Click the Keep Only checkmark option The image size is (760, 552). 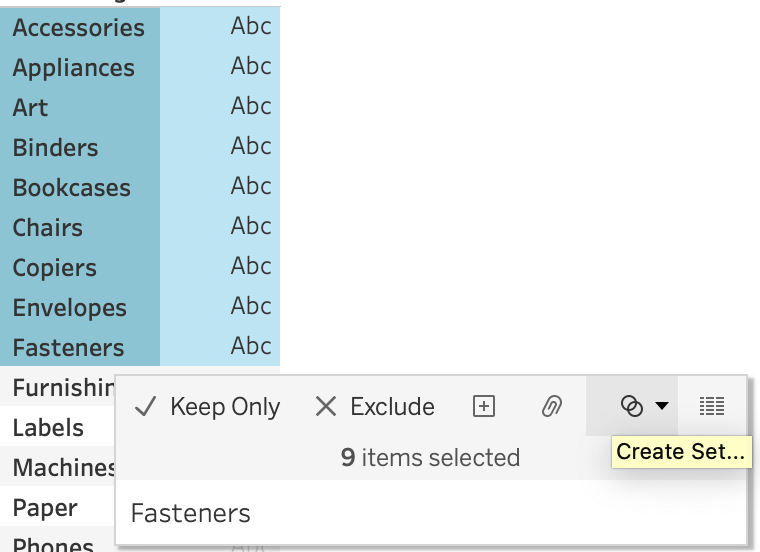pyautogui.click(x=207, y=407)
